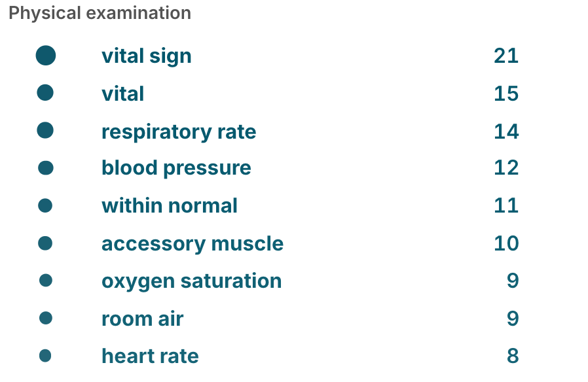
Task: Select the oxygen saturation label
Action: [192, 281]
